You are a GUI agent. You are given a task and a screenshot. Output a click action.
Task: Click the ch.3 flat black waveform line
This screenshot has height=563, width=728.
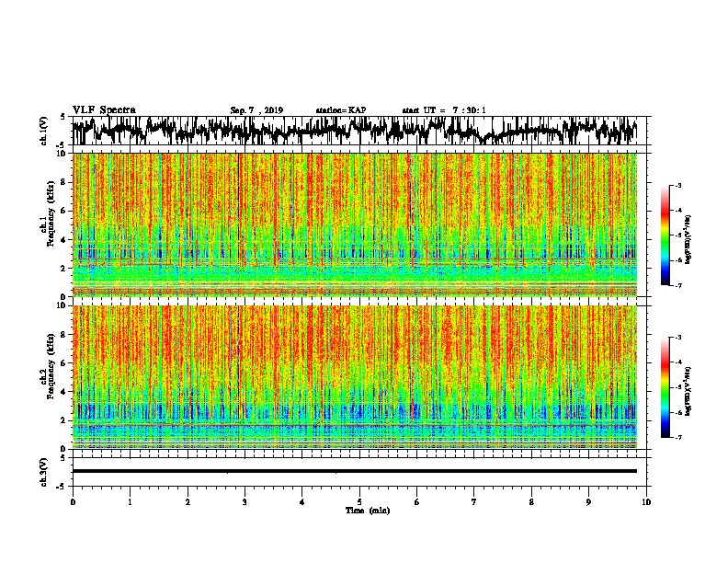pyautogui.click(x=354, y=471)
